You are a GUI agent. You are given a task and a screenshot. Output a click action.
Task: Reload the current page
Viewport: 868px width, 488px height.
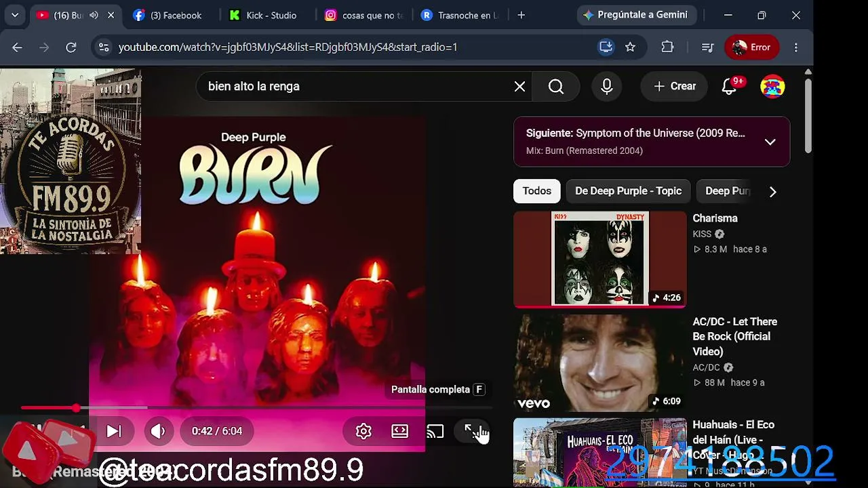pyautogui.click(x=71, y=47)
